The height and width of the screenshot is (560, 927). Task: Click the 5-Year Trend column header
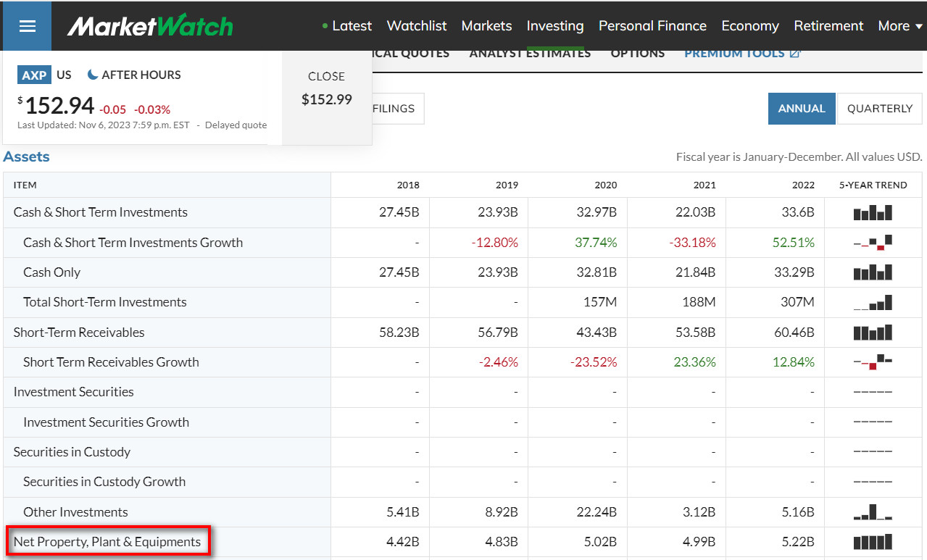(x=873, y=185)
